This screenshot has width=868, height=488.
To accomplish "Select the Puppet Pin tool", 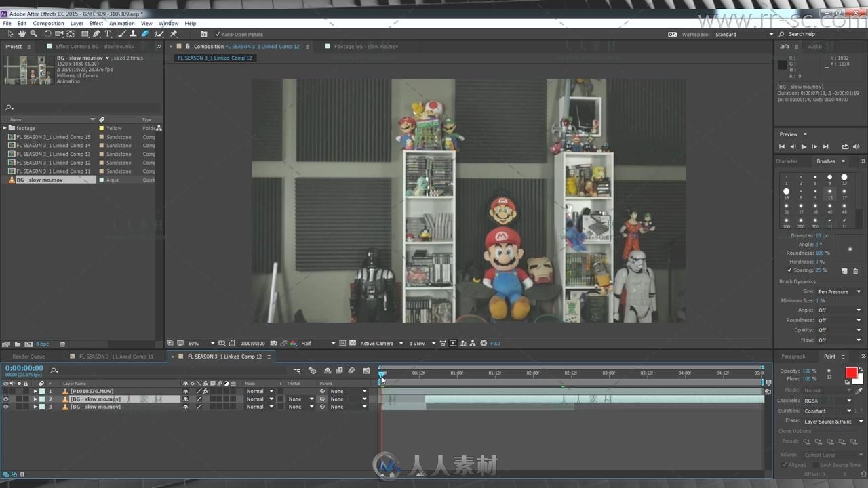I will pos(174,33).
